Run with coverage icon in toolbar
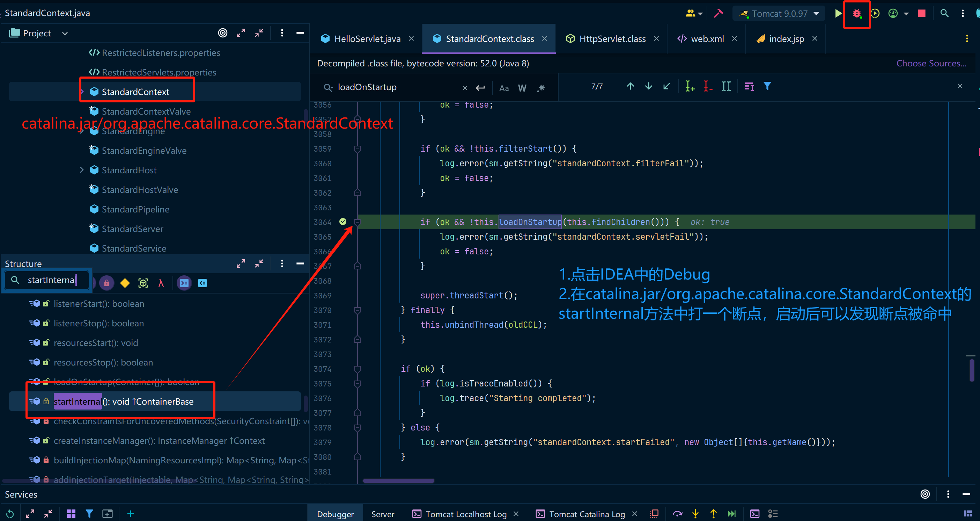This screenshot has height=521, width=980. coord(875,14)
